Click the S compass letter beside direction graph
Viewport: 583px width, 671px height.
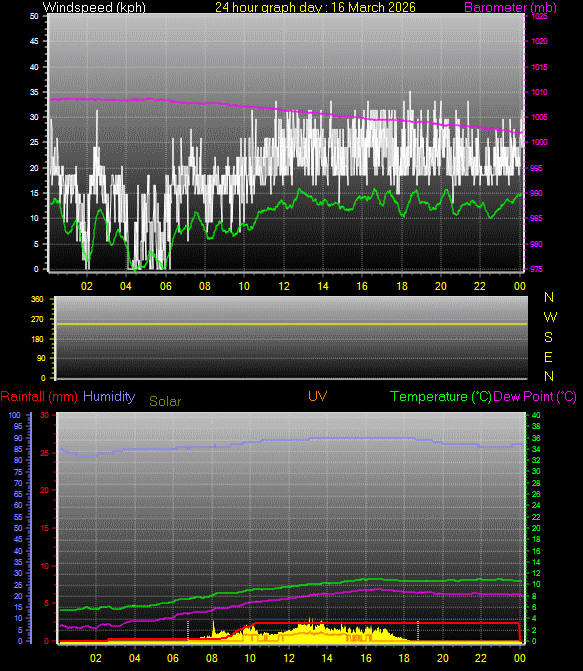(548, 337)
